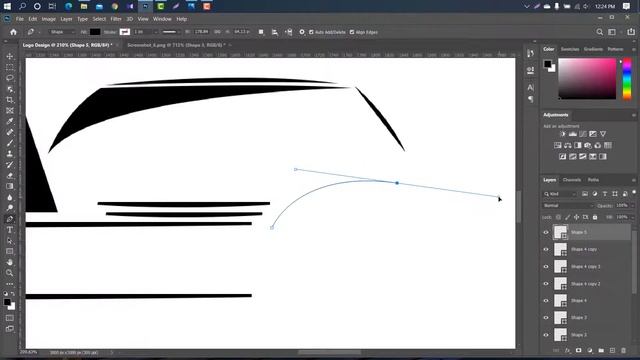The width and height of the screenshot is (640, 360).
Task: Open the stroke width dropdown arrow
Action: [156, 32]
